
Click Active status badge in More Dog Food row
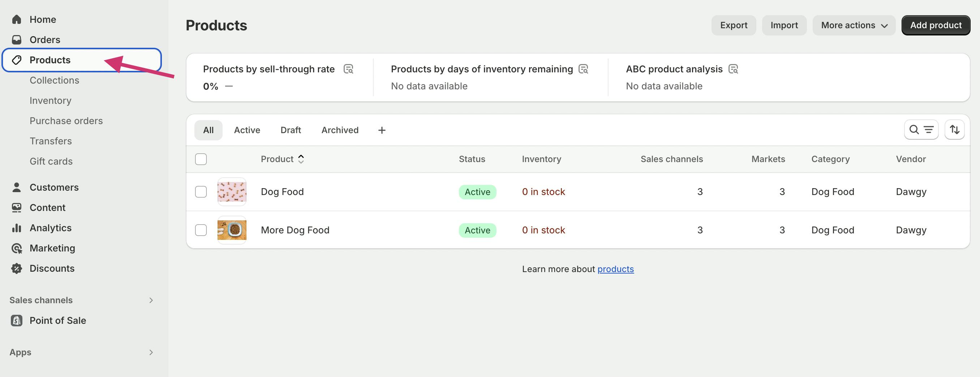click(477, 230)
